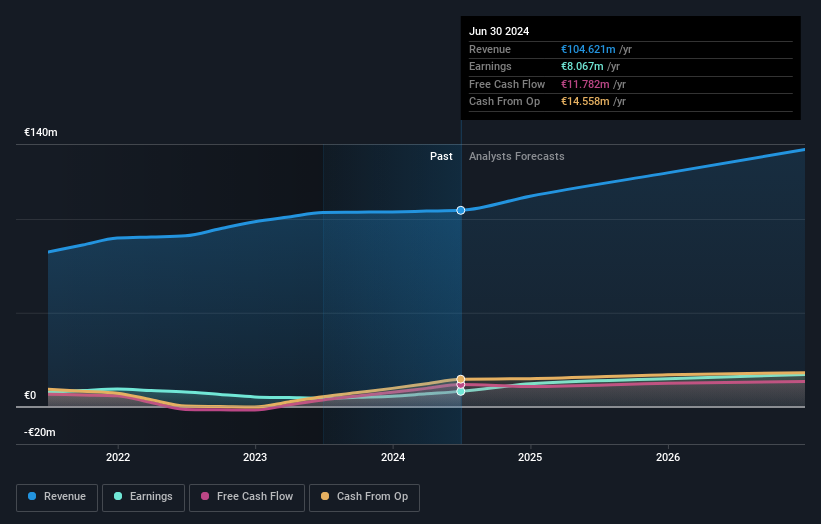Click the -€20m y-axis label

point(40,432)
